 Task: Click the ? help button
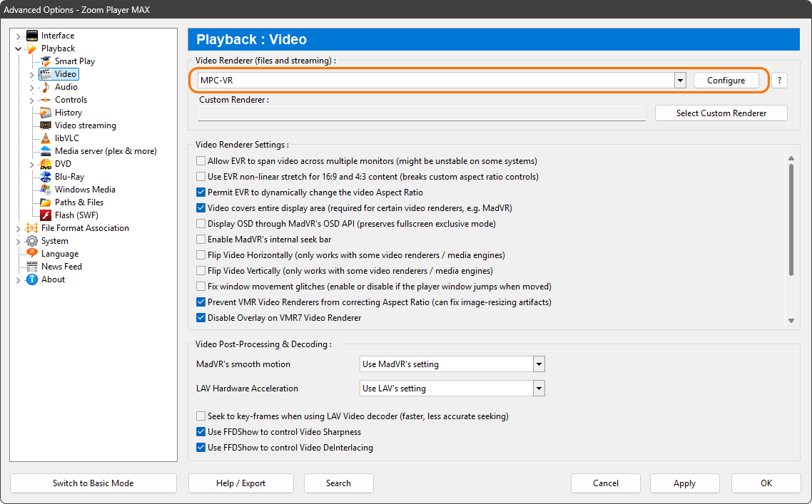(779, 81)
